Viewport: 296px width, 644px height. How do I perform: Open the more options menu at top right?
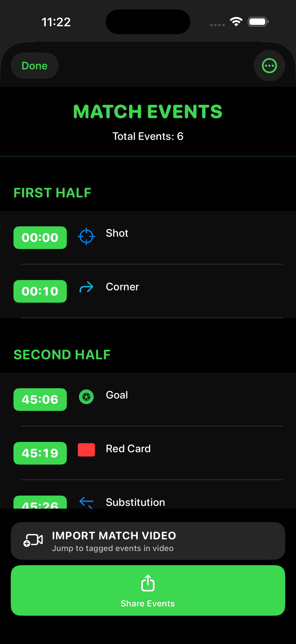point(269,66)
